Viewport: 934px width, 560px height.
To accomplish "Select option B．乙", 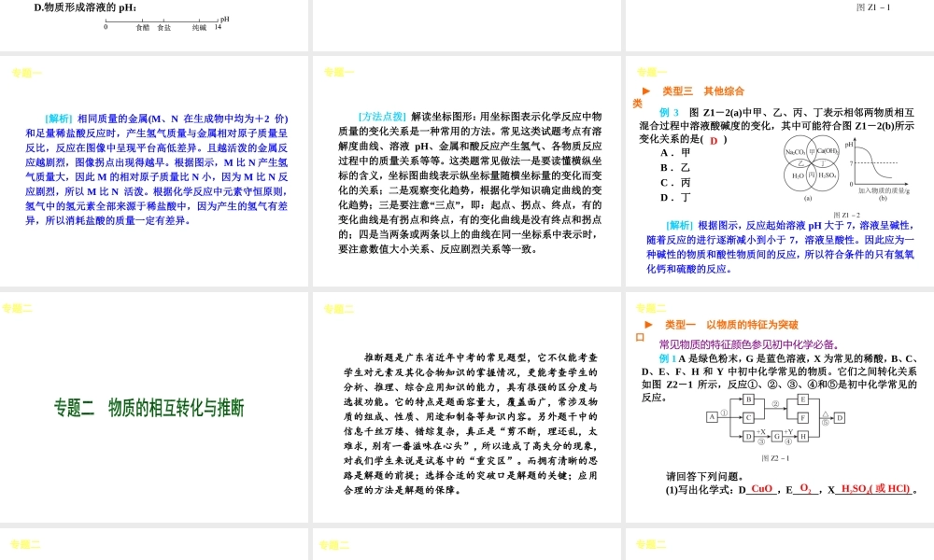I will (675, 168).
